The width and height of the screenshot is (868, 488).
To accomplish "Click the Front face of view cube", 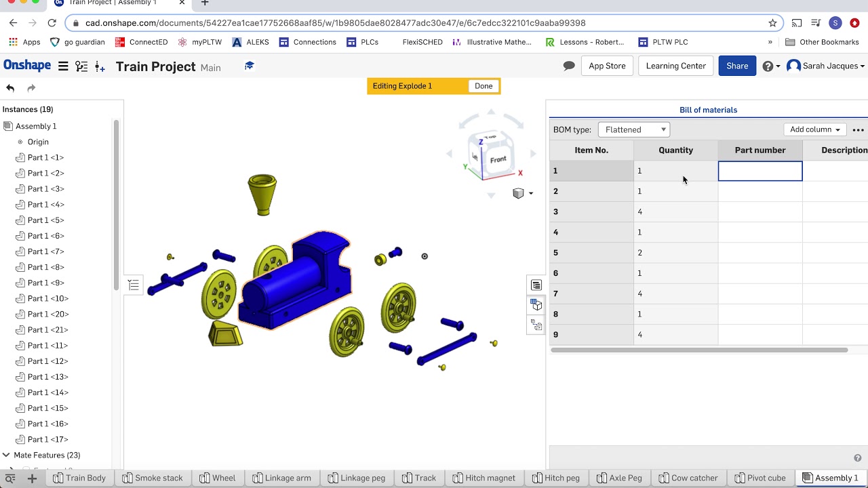I will coord(498,159).
